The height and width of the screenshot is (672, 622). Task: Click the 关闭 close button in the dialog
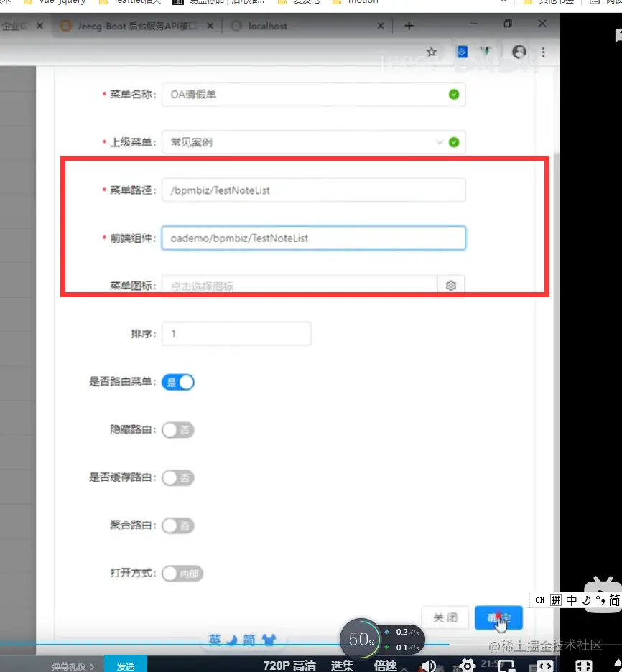[x=445, y=617]
